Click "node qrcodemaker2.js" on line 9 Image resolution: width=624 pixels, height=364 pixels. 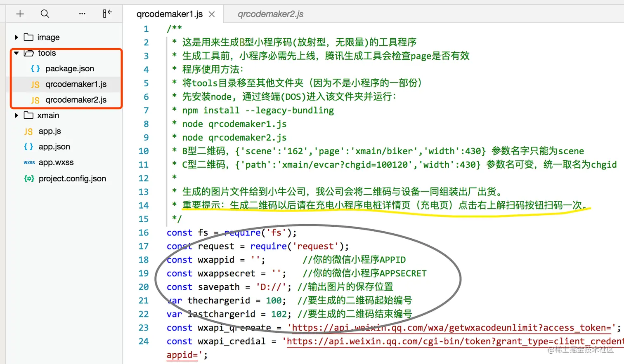pyautogui.click(x=234, y=138)
